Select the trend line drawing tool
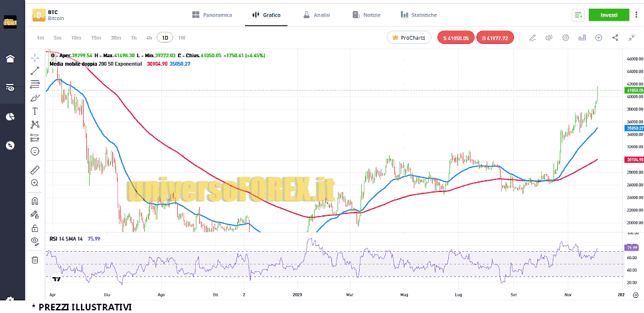The width and height of the screenshot is (644, 313). 35,71
